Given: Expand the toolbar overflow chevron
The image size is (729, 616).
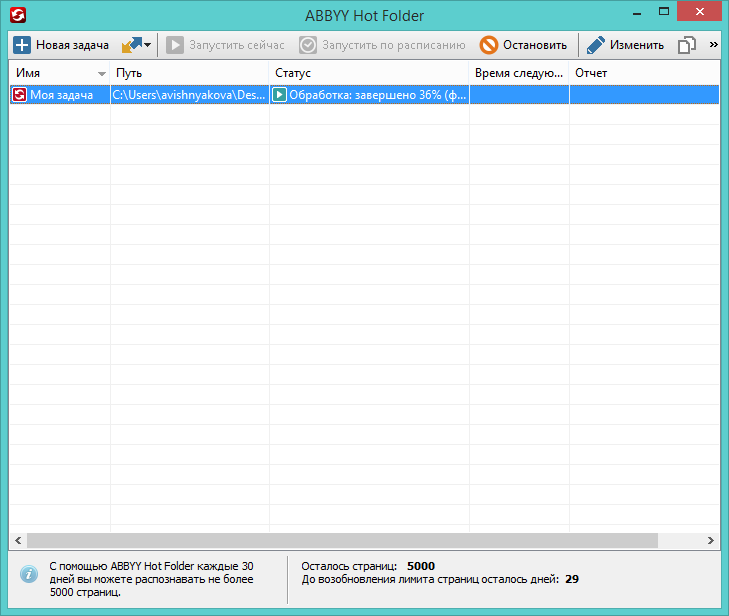Looking at the screenshot, I should [713, 45].
